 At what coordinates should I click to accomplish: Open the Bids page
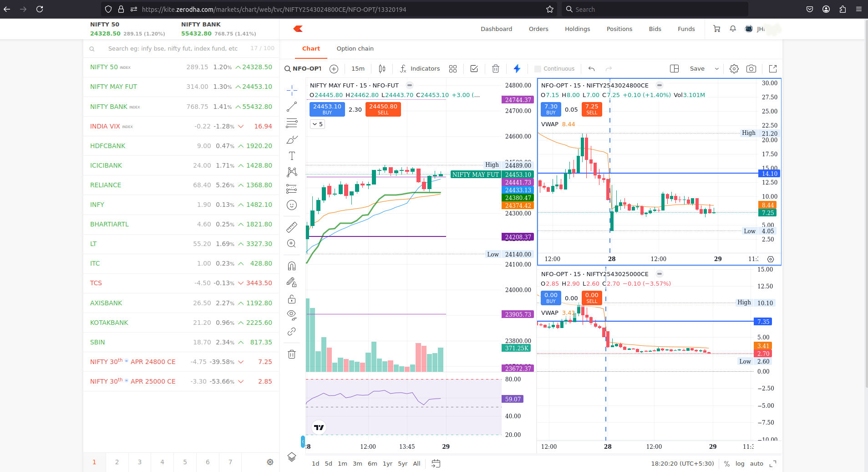(655, 29)
